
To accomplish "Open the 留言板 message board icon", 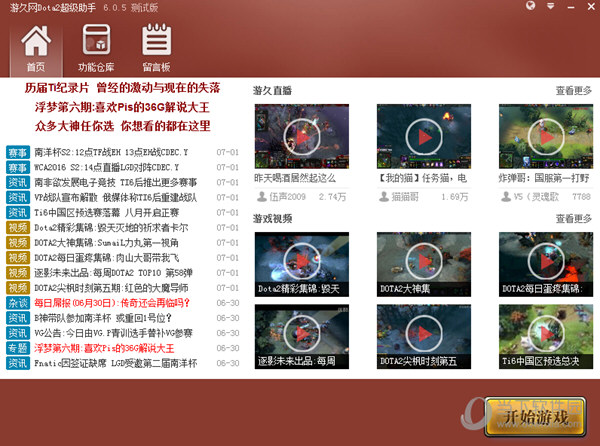I will tap(157, 49).
